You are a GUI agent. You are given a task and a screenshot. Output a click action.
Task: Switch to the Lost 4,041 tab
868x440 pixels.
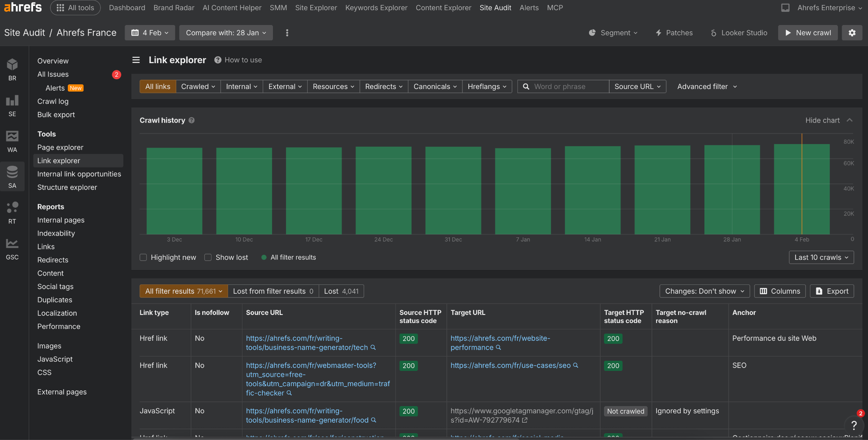pos(341,291)
